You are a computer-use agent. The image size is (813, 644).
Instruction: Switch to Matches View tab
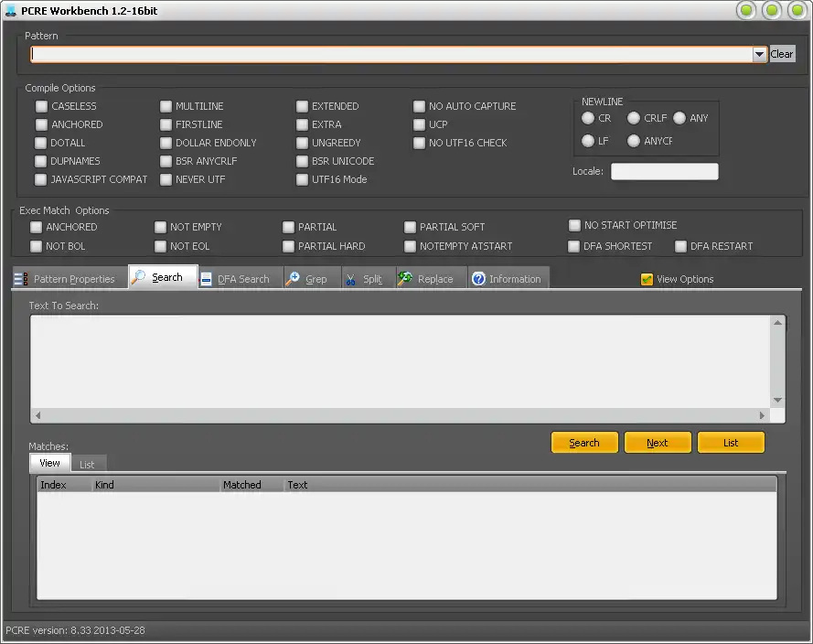[49, 463]
